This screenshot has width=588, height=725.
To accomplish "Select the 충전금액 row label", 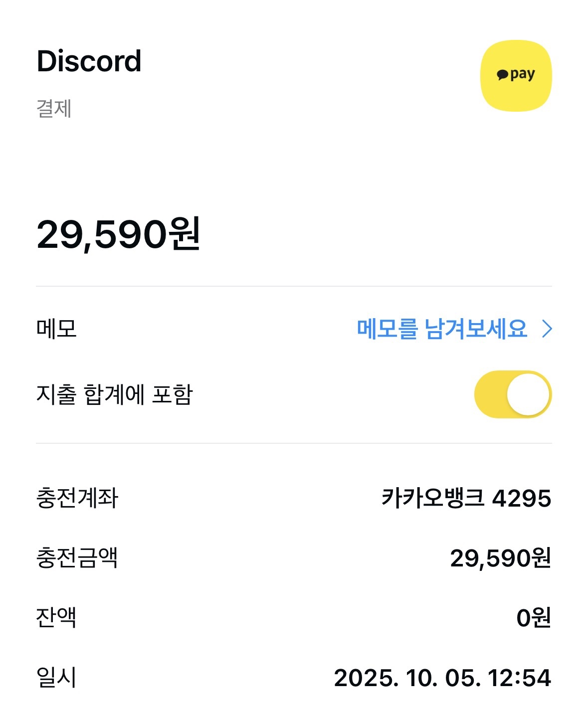I will 77,558.
